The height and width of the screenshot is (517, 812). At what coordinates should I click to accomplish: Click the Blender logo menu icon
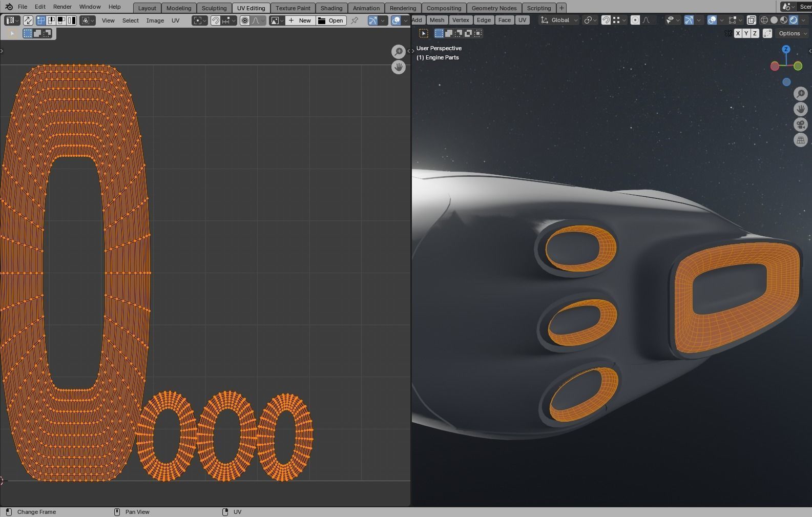pos(9,7)
